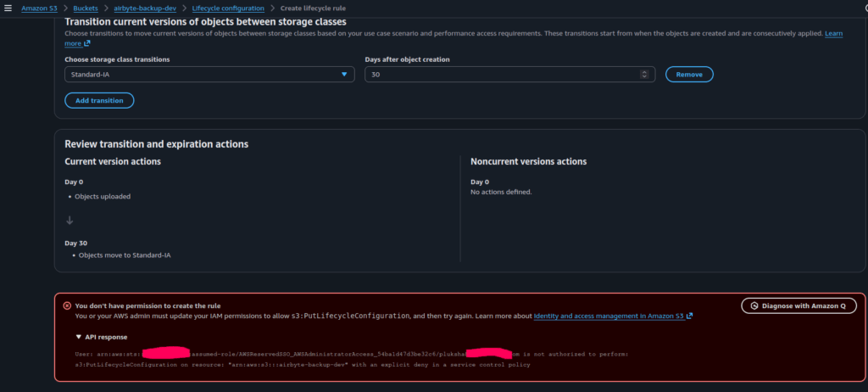This screenshot has width=868, height=392.
Task: Click the 'Noncurrent versions actions' heading
Action: tap(529, 161)
